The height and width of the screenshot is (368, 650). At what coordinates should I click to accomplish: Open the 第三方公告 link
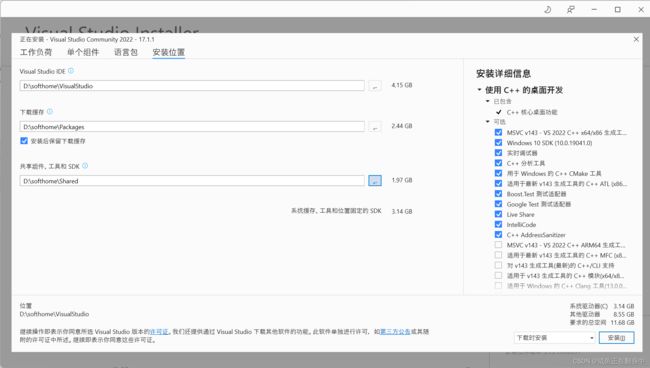395,332
